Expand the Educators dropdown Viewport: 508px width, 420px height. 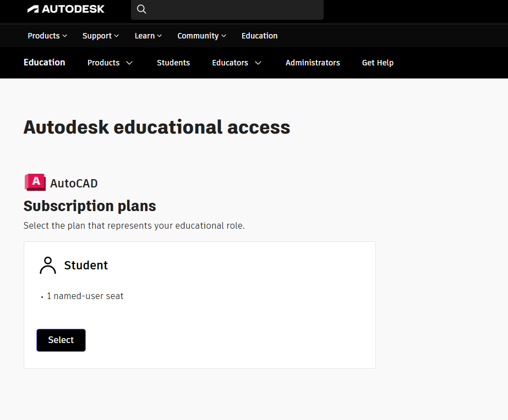(237, 63)
